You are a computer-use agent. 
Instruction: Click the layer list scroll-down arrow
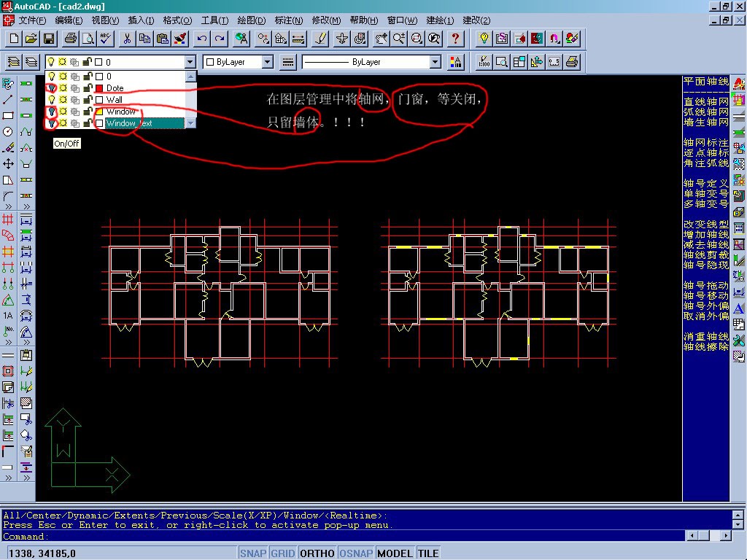[x=190, y=122]
